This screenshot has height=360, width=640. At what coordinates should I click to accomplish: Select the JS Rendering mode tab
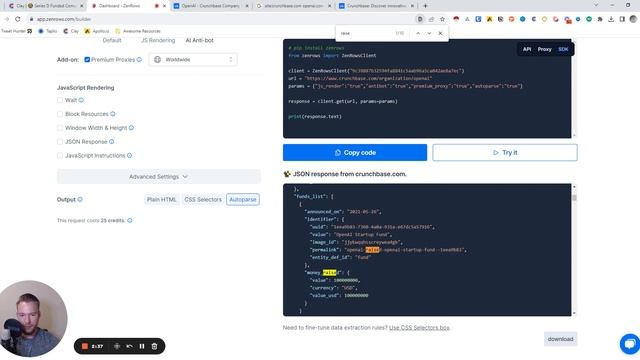tap(158, 40)
